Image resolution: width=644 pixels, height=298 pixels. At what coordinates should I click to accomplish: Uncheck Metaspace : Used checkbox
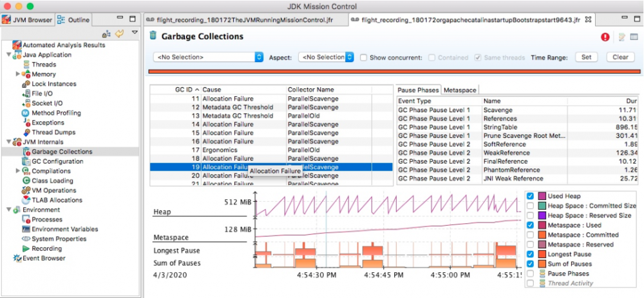530,225
